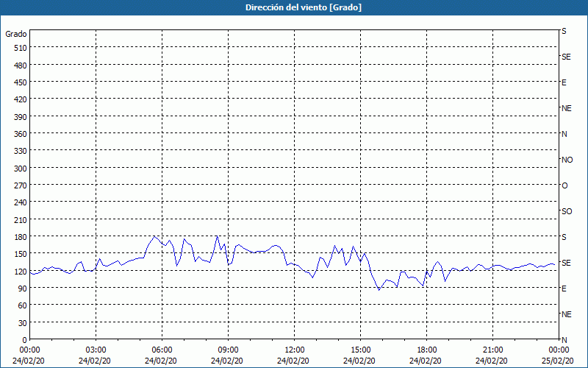
Task: Click the 'SO' compass direction label
Action: [567, 211]
